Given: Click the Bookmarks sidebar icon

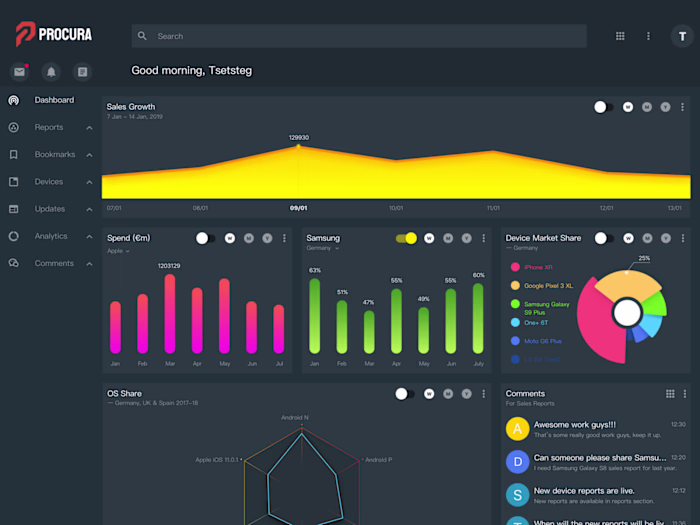Looking at the screenshot, I should tap(14, 154).
